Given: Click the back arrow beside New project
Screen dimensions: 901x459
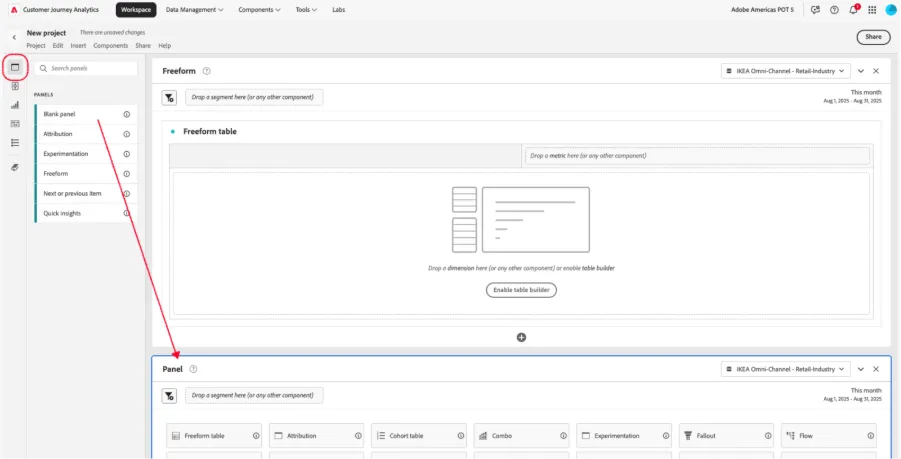Looking at the screenshot, I should [14, 37].
